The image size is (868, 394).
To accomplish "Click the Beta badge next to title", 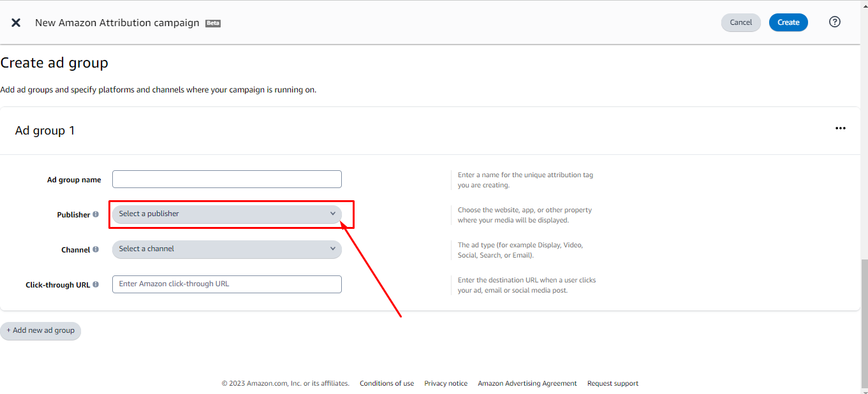I will [x=213, y=23].
